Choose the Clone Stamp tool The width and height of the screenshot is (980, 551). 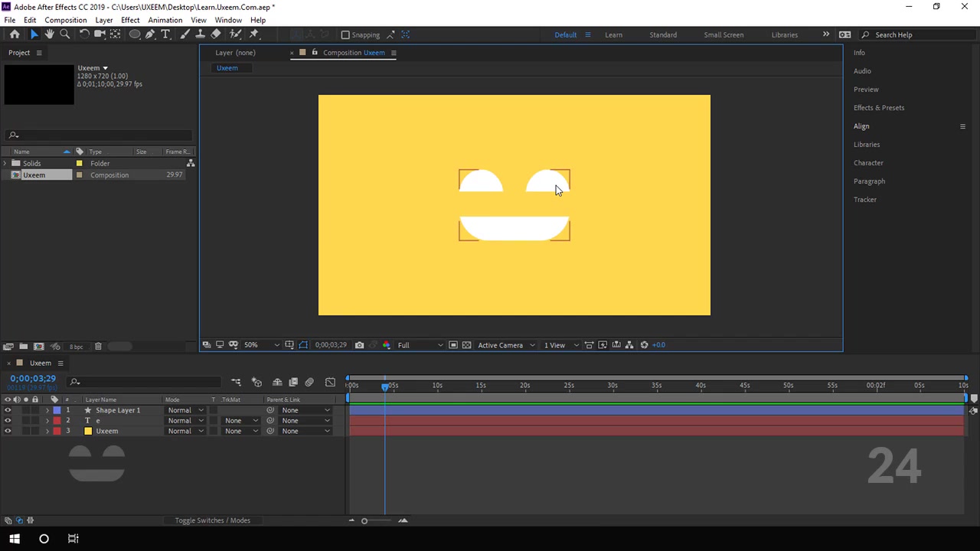pyautogui.click(x=200, y=34)
